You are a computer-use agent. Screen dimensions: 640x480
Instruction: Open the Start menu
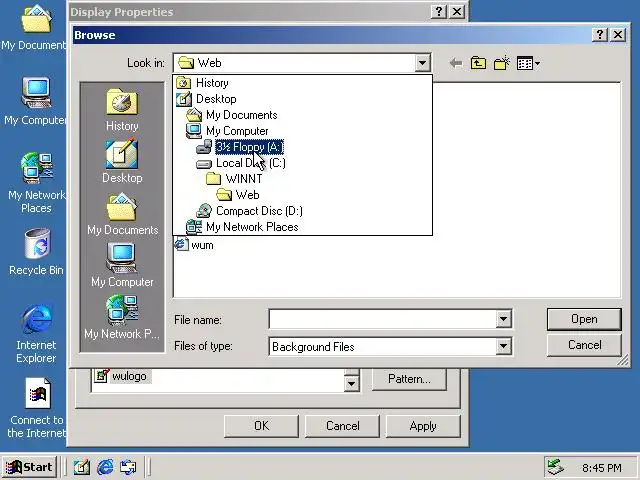click(29, 467)
